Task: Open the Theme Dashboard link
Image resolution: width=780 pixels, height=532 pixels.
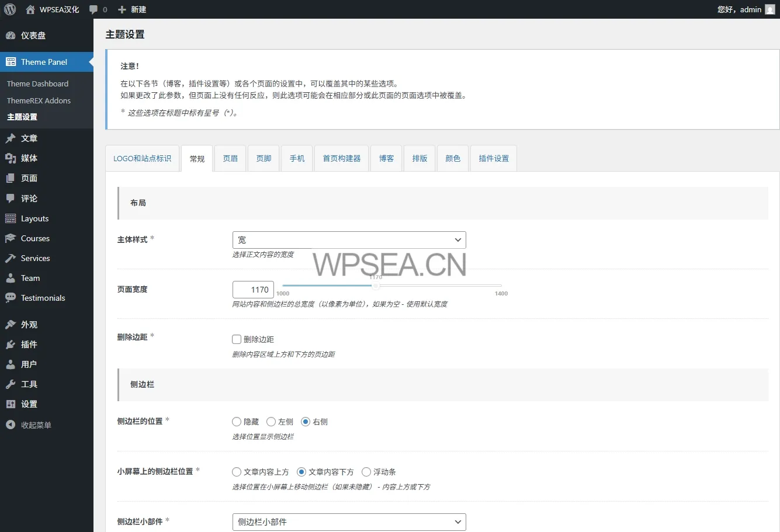Action: tap(37, 84)
